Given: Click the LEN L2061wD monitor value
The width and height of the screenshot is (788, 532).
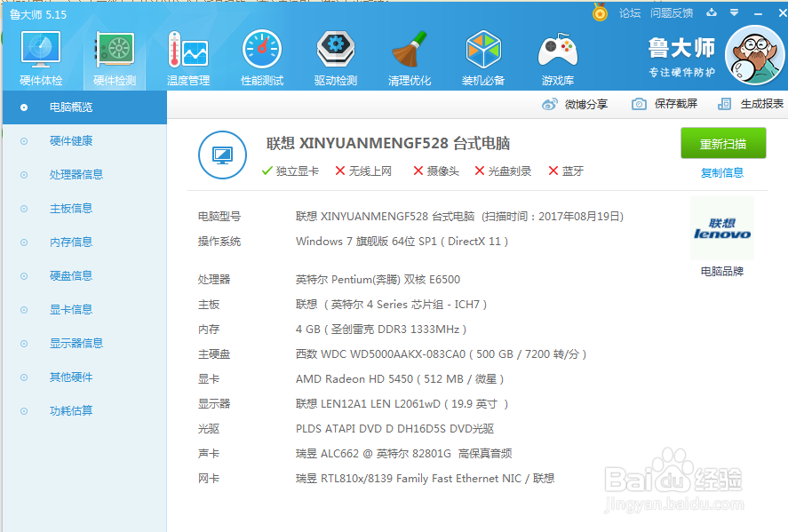Looking at the screenshot, I should click(402, 404).
